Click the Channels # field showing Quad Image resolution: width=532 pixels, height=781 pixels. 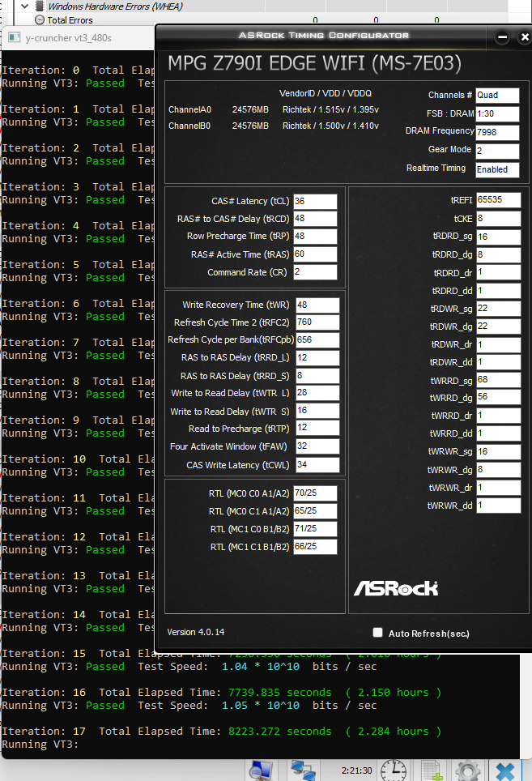[498, 95]
